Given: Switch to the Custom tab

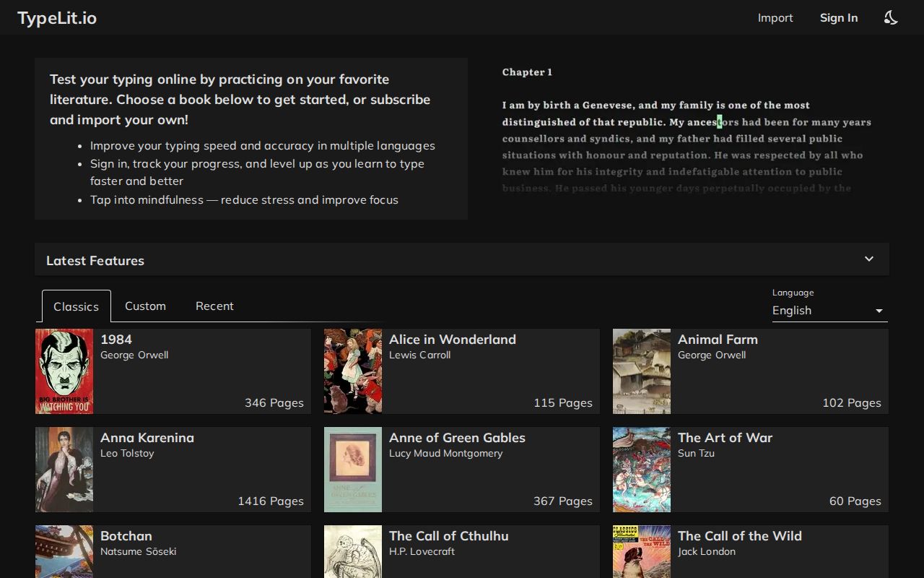Looking at the screenshot, I should [x=145, y=306].
